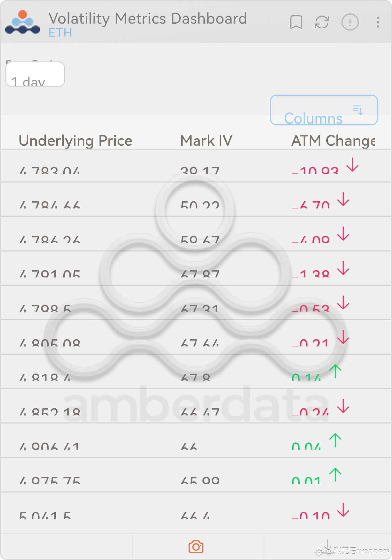392x560 pixels.
Task: Click the green up arrow in the 0.14 row
Action: (x=335, y=371)
